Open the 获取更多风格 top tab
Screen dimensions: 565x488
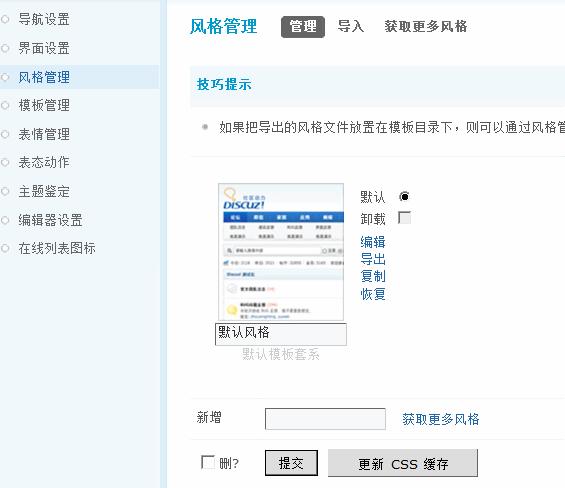pyautogui.click(x=426, y=27)
